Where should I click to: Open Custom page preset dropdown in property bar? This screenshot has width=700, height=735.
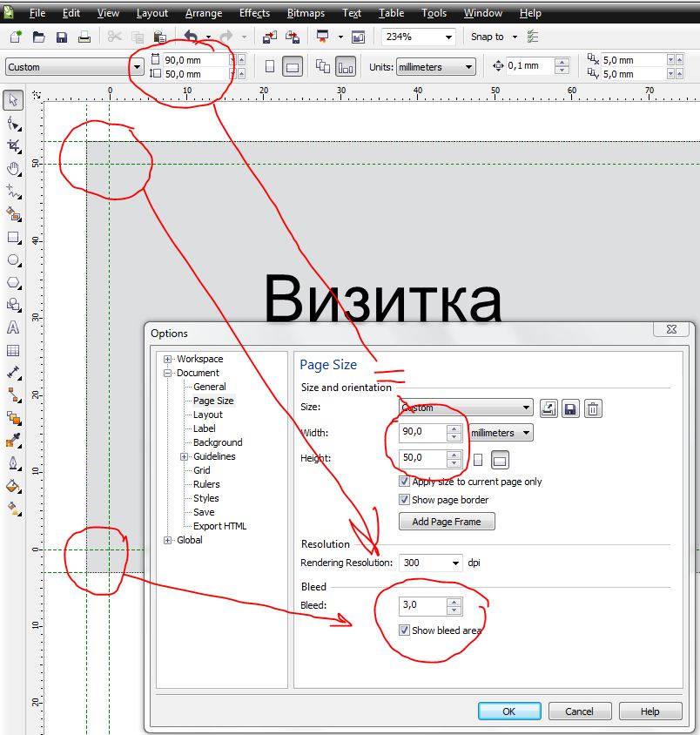pyautogui.click(x=137, y=67)
